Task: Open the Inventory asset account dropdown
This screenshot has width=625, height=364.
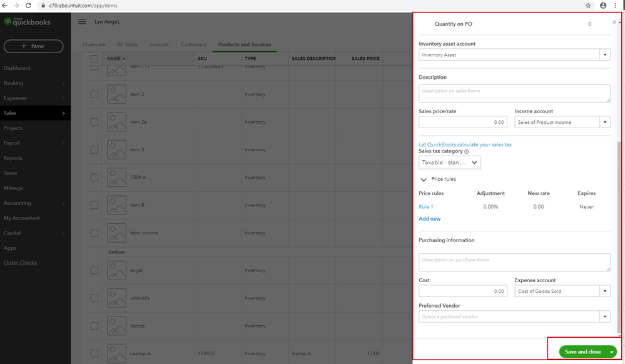Action: (605, 54)
